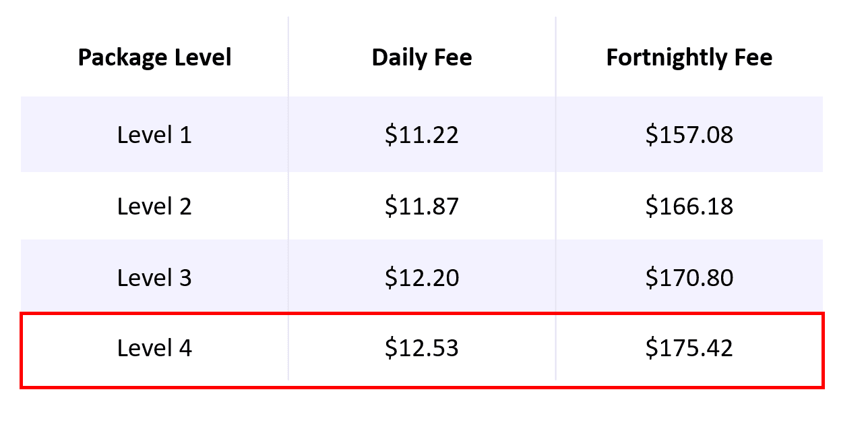This screenshot has height=423, width=868.
Task: Click the divider between Daily Fee and Fortnightly Fee headers
Action: (556, 57)
